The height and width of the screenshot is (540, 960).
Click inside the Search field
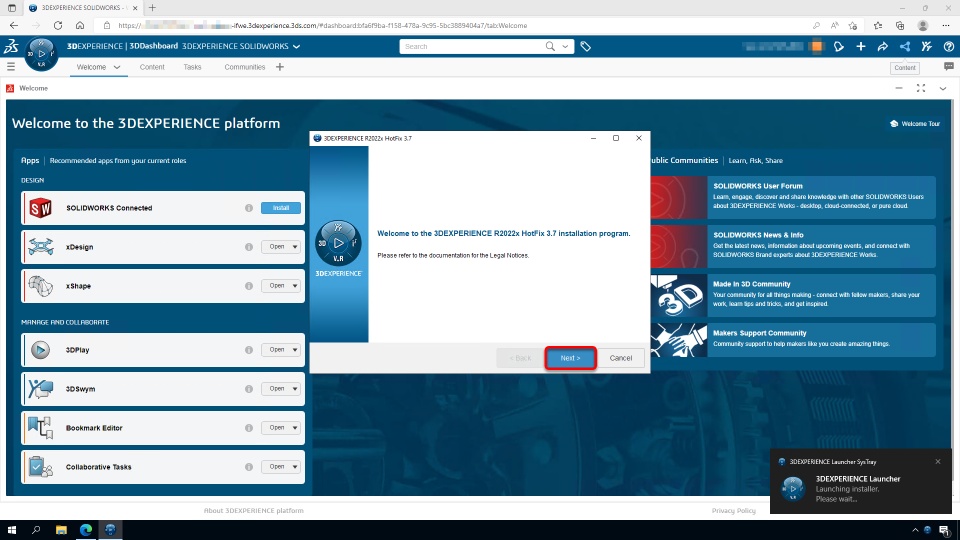471,47
